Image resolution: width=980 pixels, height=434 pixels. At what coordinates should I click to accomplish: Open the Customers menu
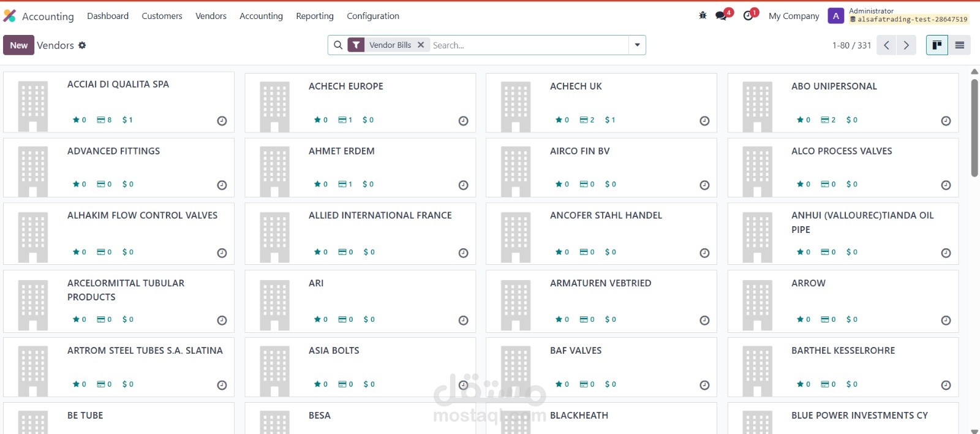pyautogui.click(x=162, y=16)
